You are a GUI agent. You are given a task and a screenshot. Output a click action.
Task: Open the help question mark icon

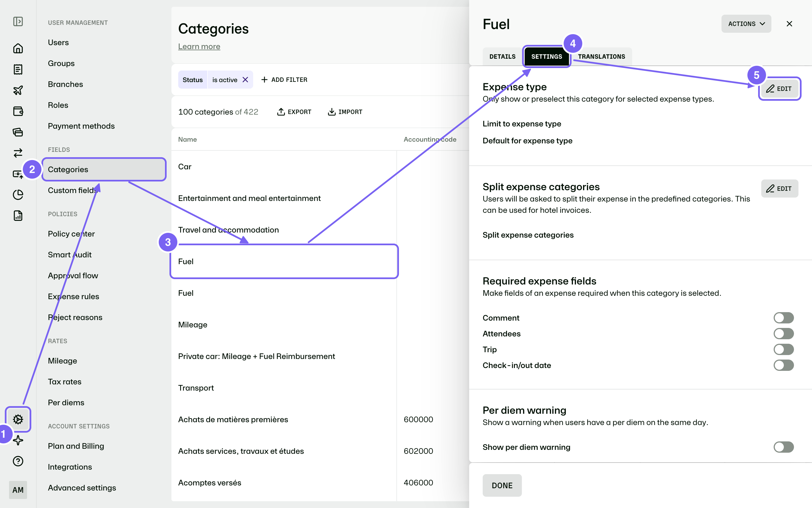pos(18,461)
